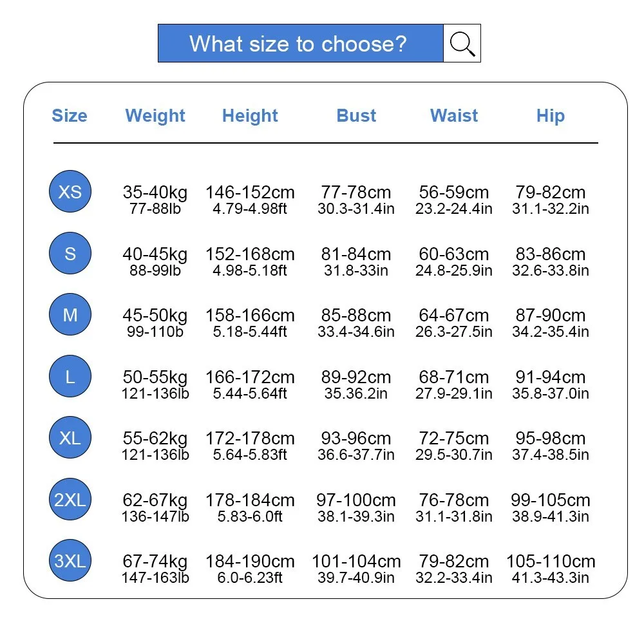Select the 3XL size circle badge
The width and height of the screenshot is (644, 644).
tap(70, 561)
